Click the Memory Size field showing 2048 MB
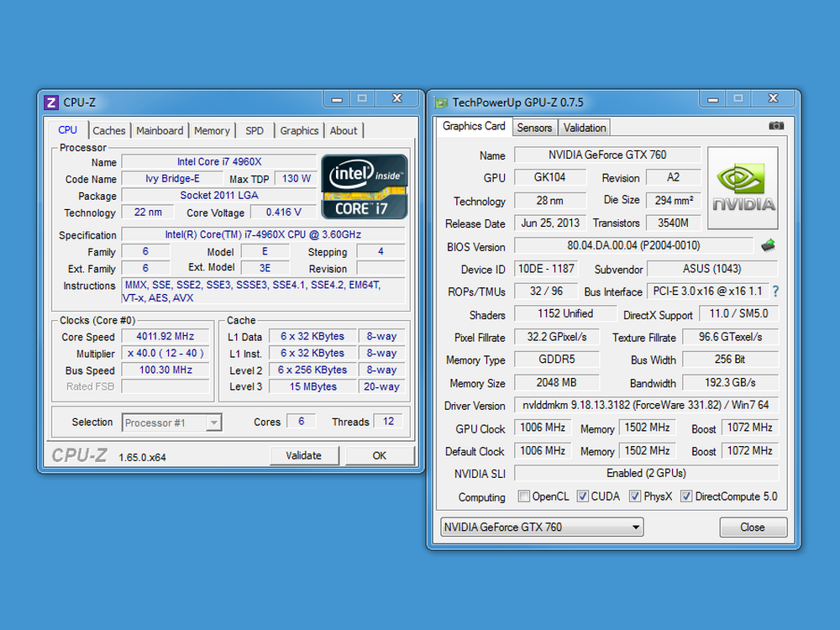 [x=557, y=382]
